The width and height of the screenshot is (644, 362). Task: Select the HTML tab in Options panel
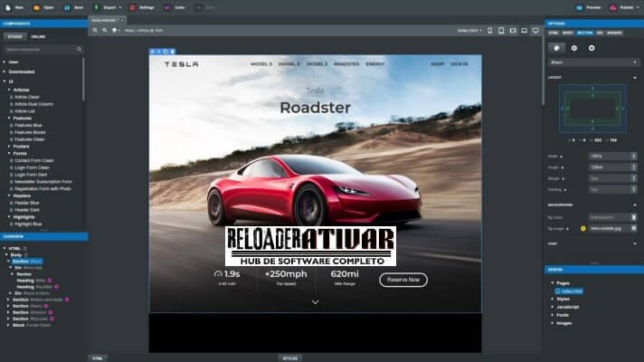pyautogui.click(x=554, y=33)
